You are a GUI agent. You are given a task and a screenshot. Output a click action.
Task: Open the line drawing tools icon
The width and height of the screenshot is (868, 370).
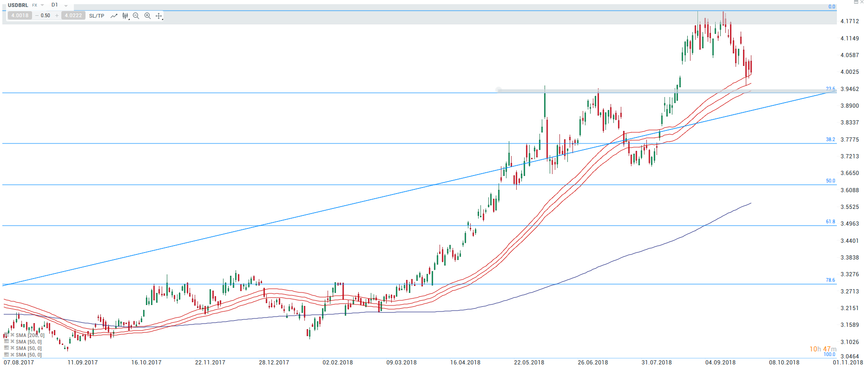[114, 16]
